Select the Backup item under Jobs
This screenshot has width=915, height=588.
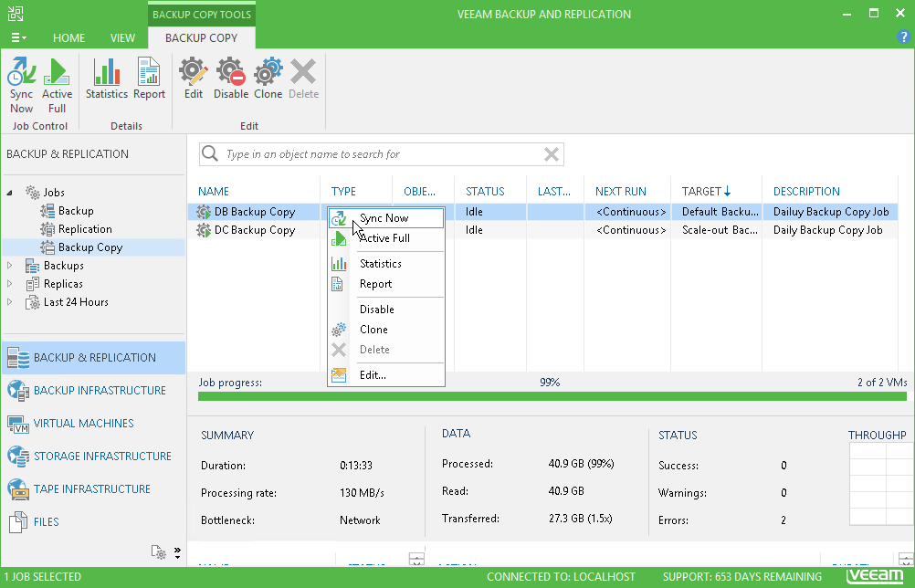coord(76,211)
